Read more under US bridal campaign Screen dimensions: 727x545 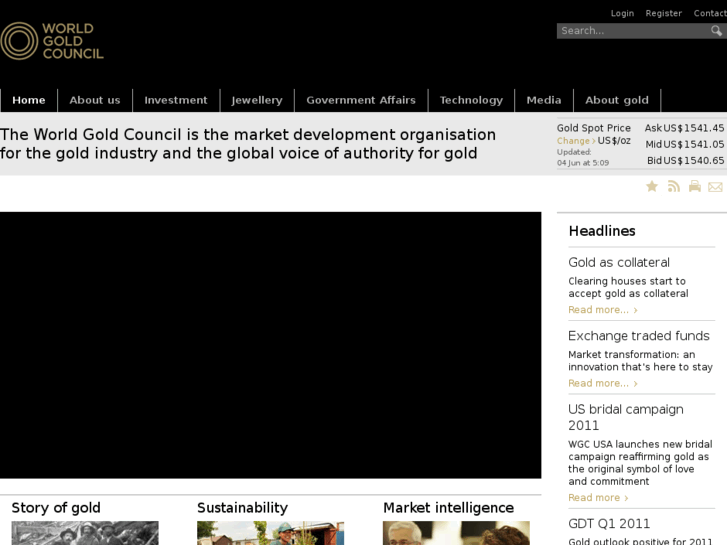point(598,498)
